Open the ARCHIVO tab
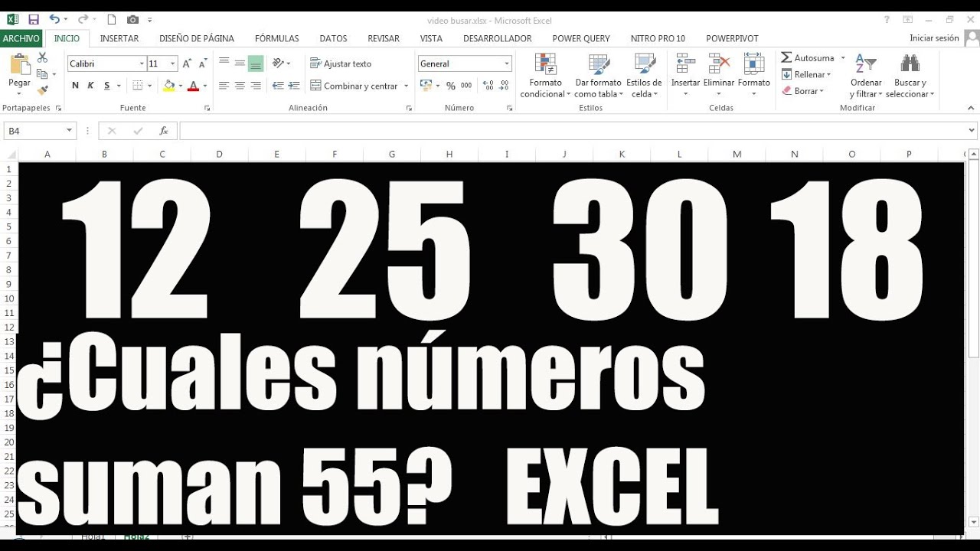Screen dimensions: 980x551 [21, 38]
